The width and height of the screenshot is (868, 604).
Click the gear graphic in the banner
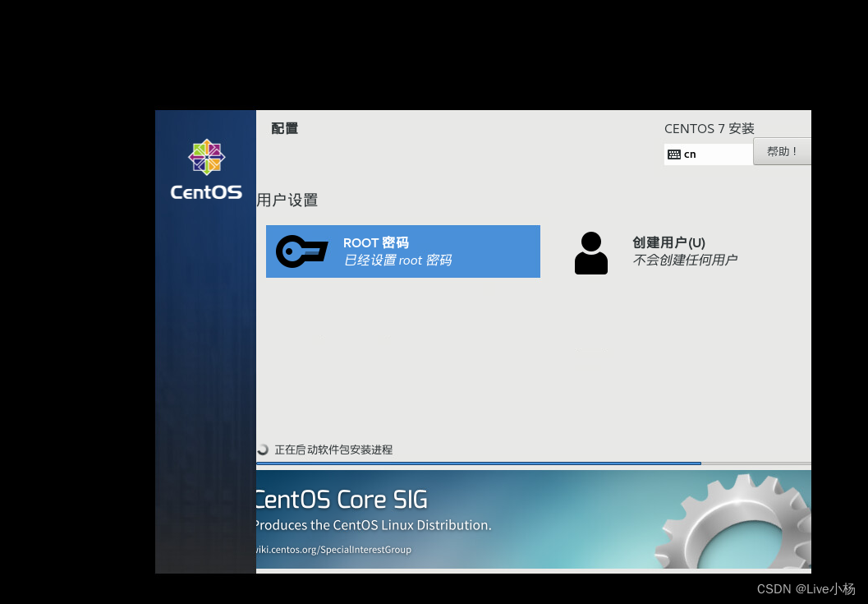(x=733, y=521)
